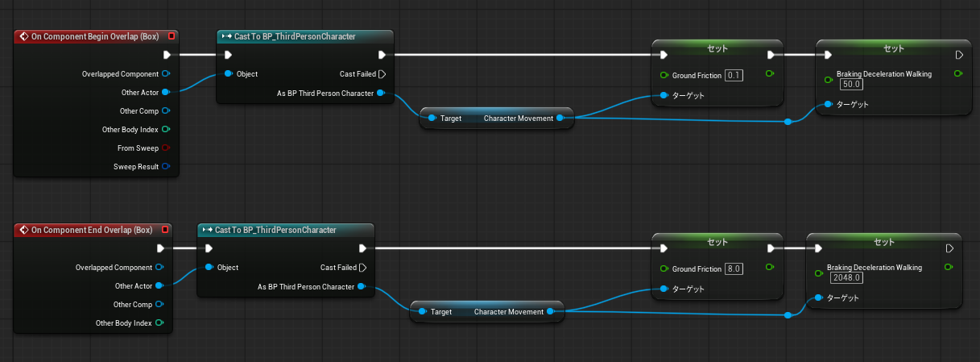Click the Other Comp pin on End Overlap node
This screenshot has width=980, height=362.
pyautogui.click(x=159, y=305)
